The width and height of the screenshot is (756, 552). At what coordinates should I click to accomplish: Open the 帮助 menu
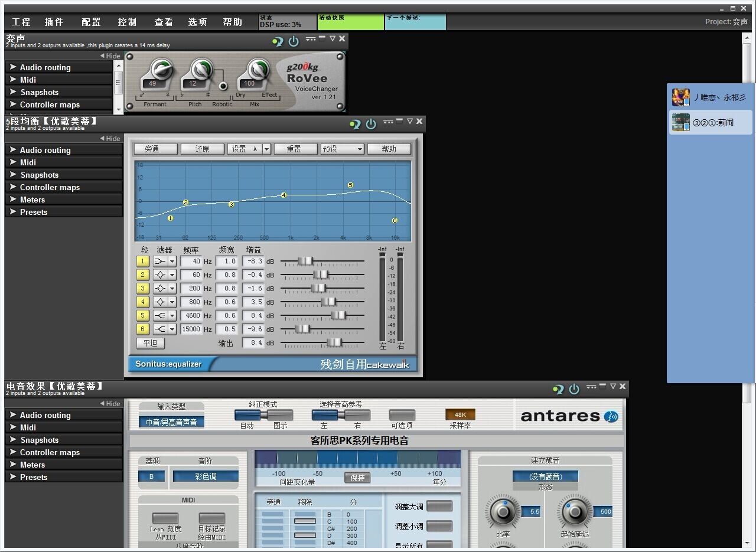pyautogui.click(x=233, y=22)
